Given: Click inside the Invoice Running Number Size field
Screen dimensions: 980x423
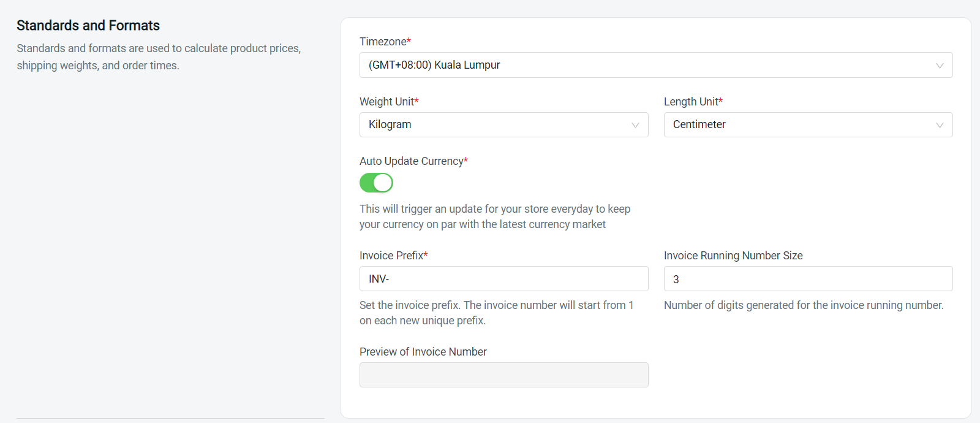Looking at the screenshot, I should (x=808, y=278).
